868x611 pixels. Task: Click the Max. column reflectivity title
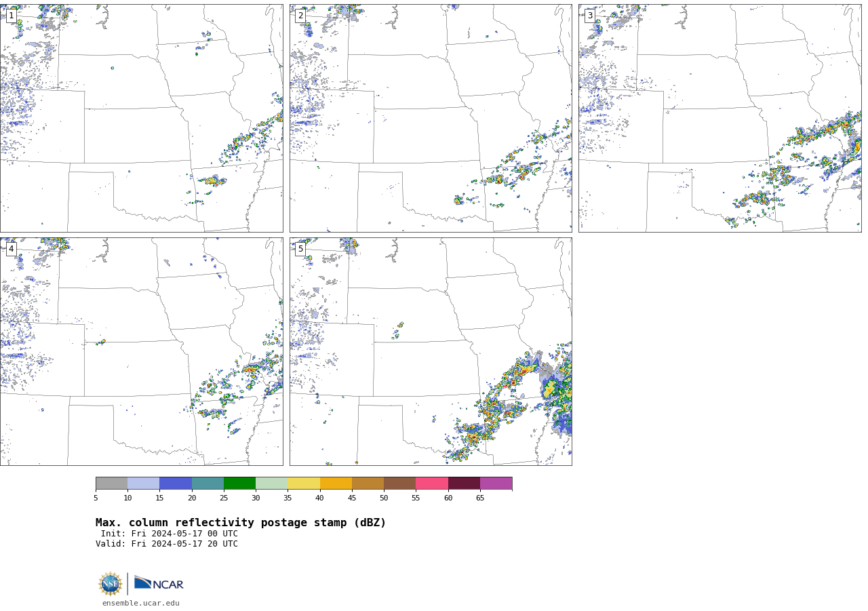[x=241, y=523]
